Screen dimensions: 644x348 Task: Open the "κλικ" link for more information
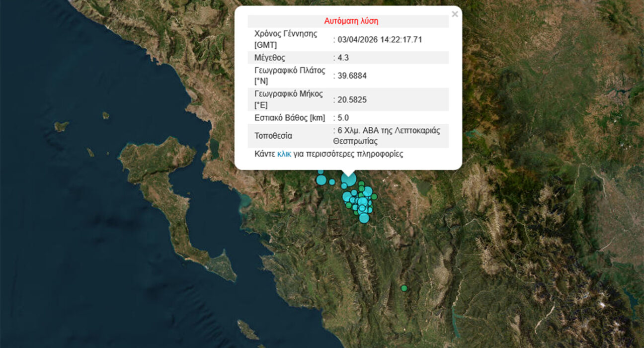[x=284, y=154]
